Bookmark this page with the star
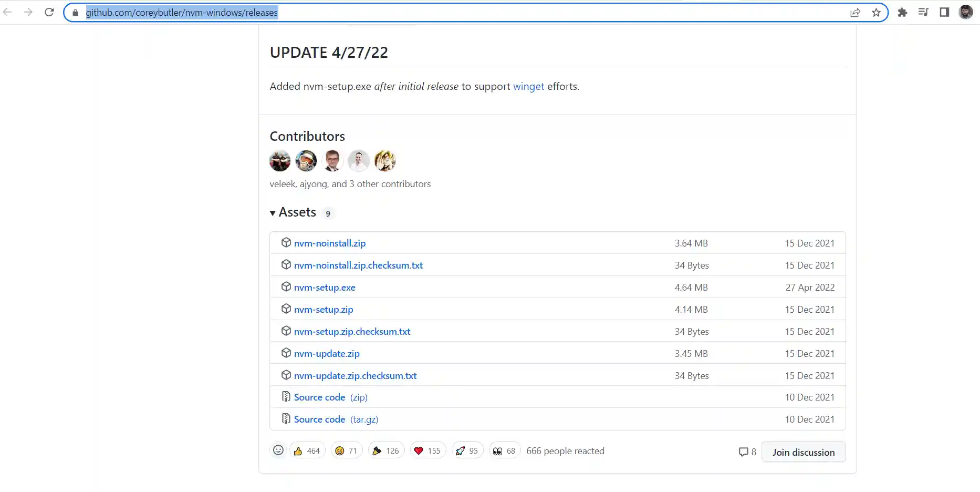The image size is (980, 492). click(876, 13)
